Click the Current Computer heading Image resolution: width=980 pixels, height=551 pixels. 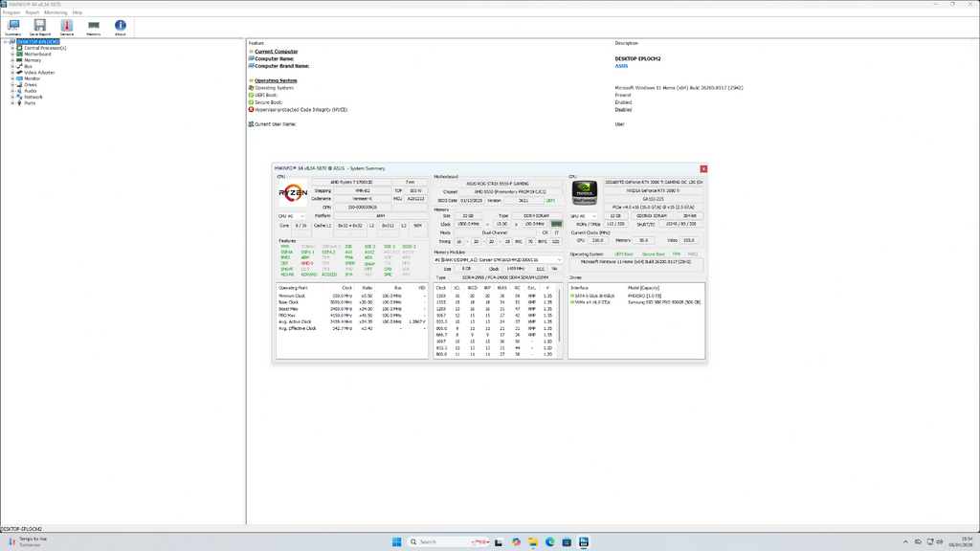tap(277, 52)
